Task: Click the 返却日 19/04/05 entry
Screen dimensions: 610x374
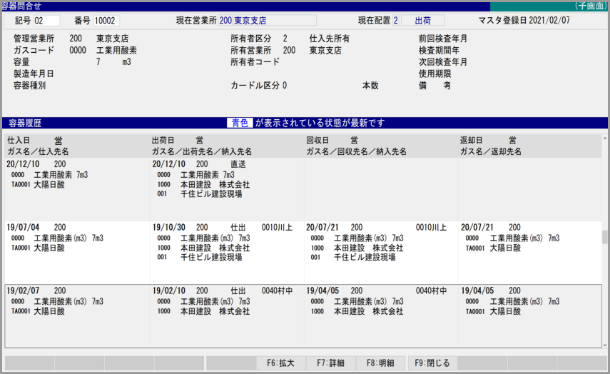Action: click(477, 291)
